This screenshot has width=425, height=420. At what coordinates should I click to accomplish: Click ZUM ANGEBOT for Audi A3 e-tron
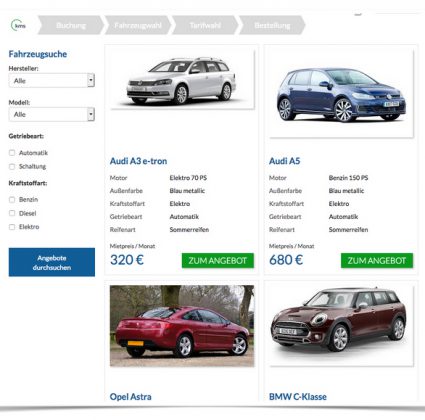(218, 261)
